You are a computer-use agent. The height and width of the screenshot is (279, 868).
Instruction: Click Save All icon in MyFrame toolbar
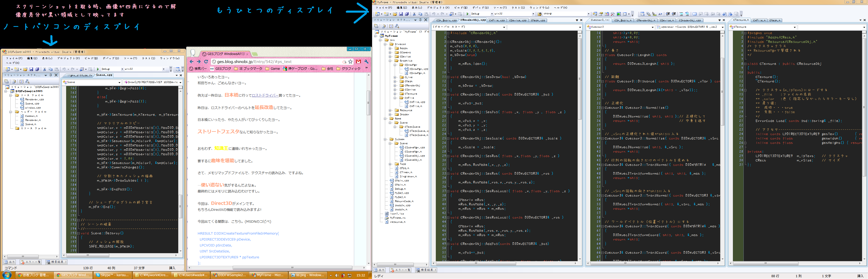click(407, 14)
